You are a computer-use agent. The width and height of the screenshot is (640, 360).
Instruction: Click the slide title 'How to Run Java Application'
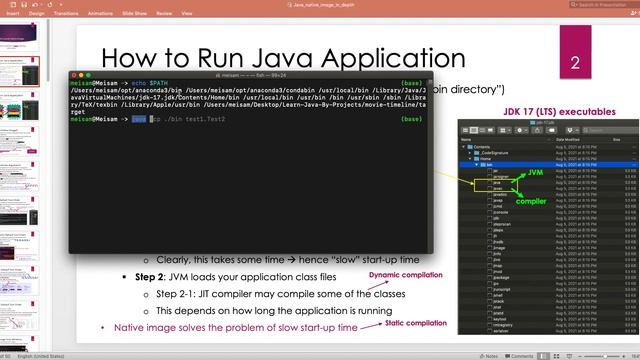pos(283,58)
